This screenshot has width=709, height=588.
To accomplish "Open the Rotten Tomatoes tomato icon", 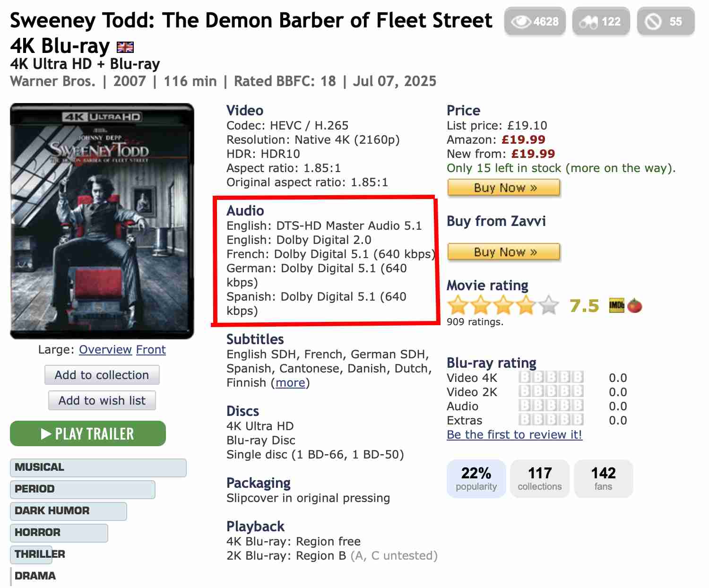I will (x=635, y=306).
